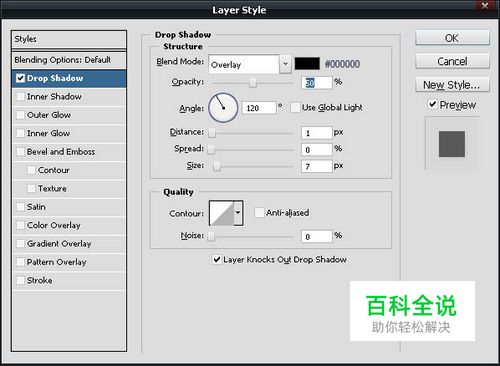The height and width of the screenshot is (366, 500).
Task: Click the Size slider handle
Action: (217, 166)
